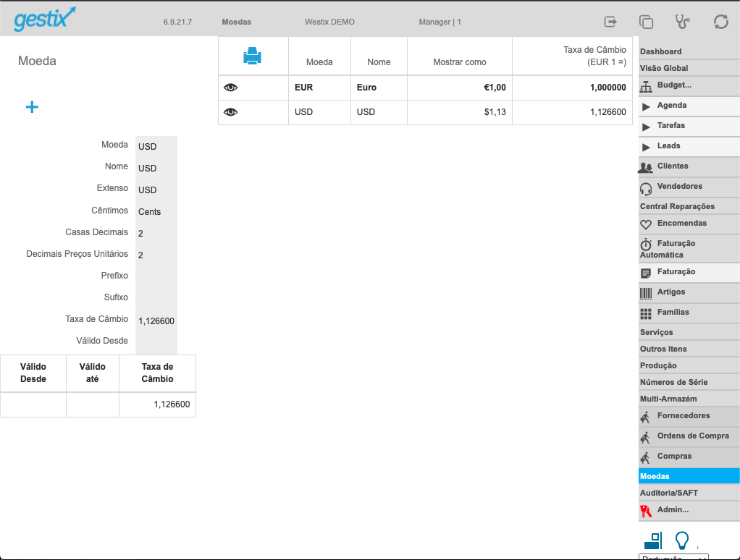Click the 1,000000 exchange rate cell
The image size is (740, 560).
pos(573,88)
